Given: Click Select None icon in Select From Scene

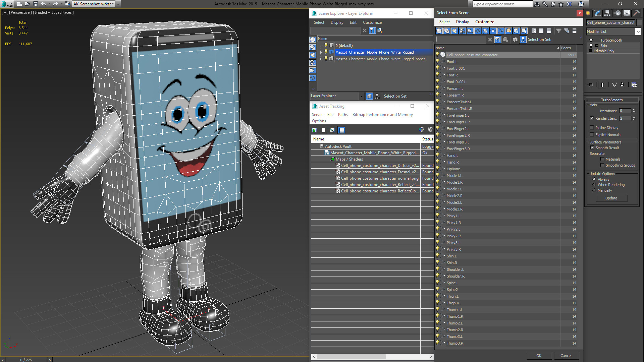Looking at the screenshot, I should (541, 31).
